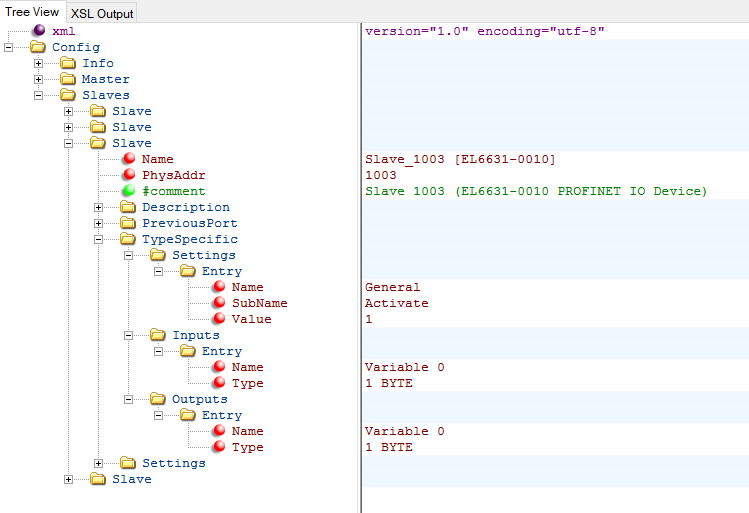Click the TypeSpecific folder icon

click(128, 239)
